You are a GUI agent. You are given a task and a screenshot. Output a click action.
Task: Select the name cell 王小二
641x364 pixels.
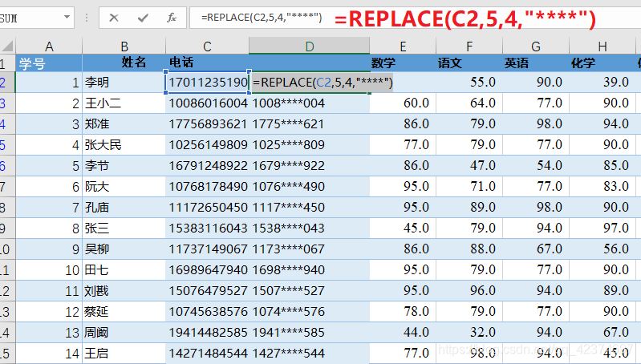(x=124, y=103)
